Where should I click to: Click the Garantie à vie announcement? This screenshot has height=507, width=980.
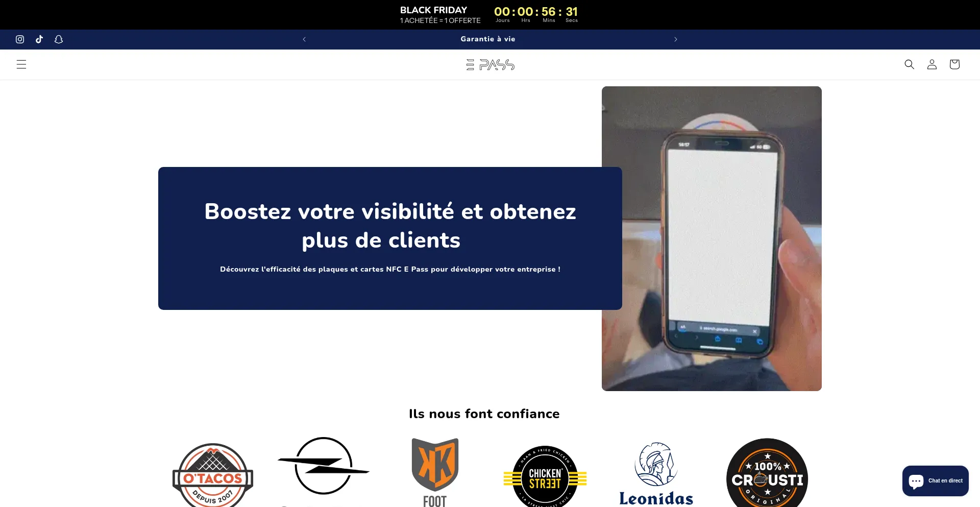coord(488,39)
